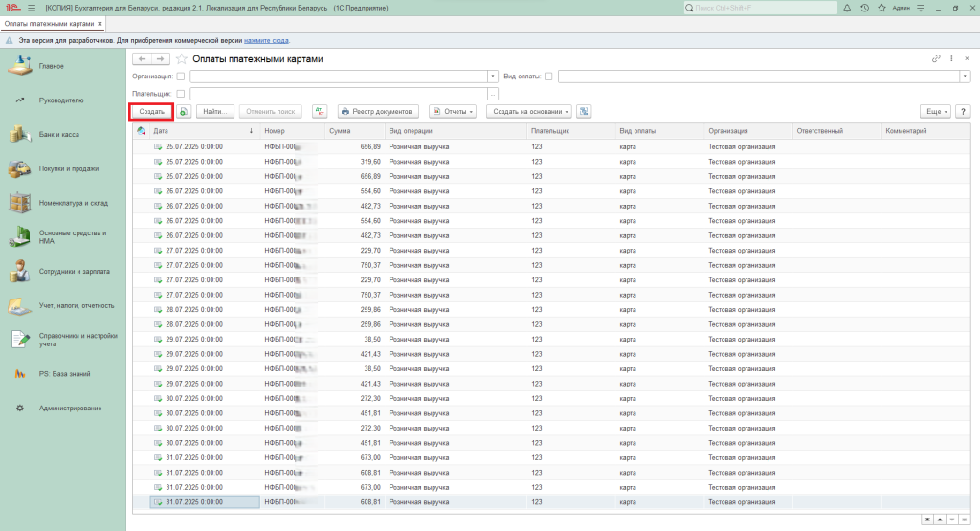The image size is (980, 531).
Task: Click the copy document icon next to Создать
Action: click(184, 111)
